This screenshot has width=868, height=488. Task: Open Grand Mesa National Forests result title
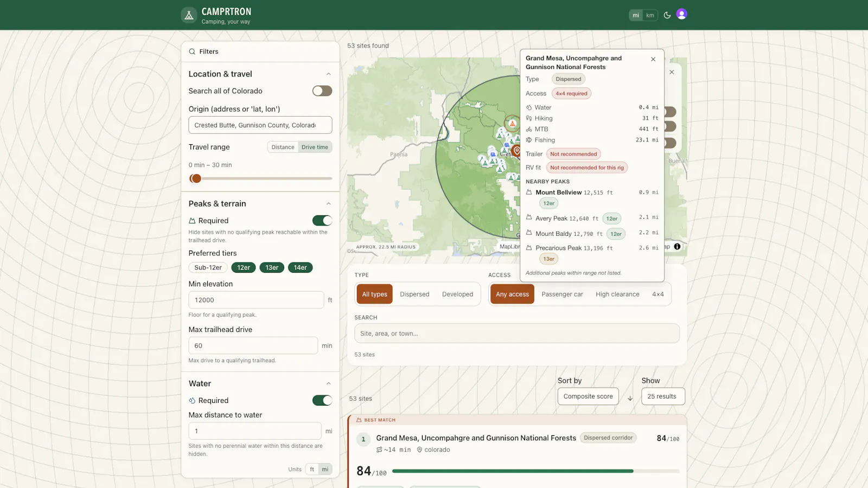tap(476, 438)
